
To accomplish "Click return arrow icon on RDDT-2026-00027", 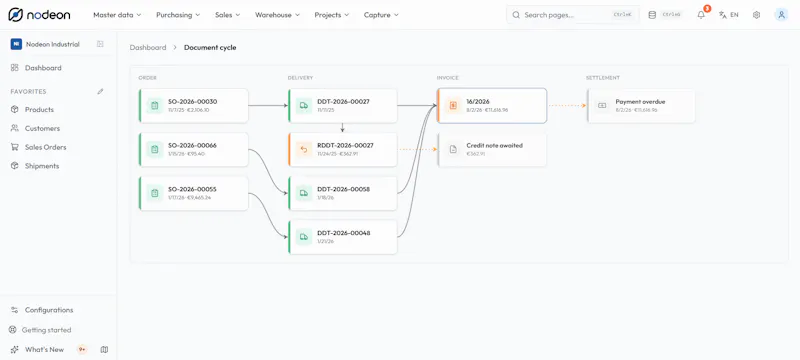I will [x=304, y=149].
